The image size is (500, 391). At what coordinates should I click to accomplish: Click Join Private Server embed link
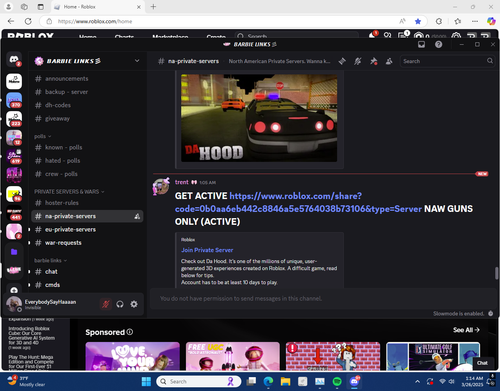[x=207, y=250]
